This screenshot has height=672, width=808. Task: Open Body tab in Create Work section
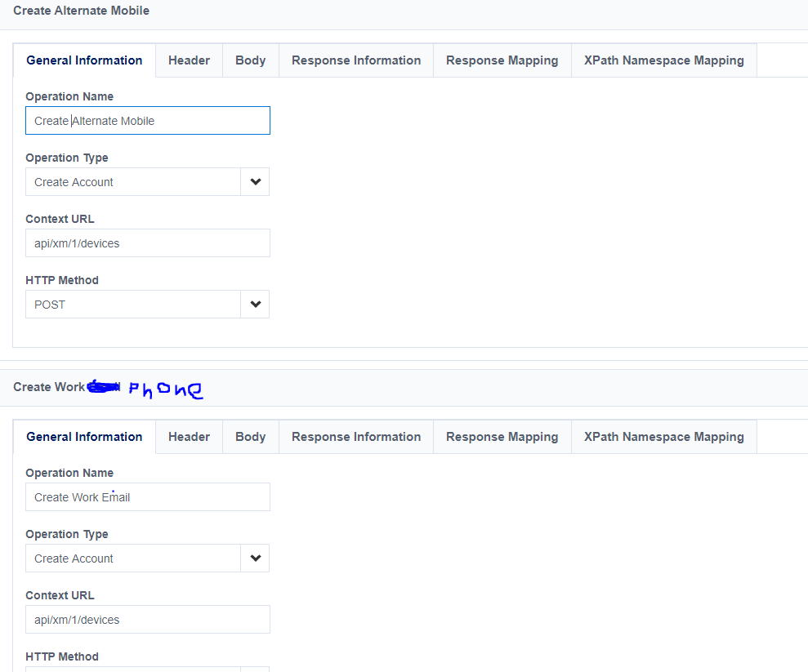pyautogui.click(x=250, y=437)
